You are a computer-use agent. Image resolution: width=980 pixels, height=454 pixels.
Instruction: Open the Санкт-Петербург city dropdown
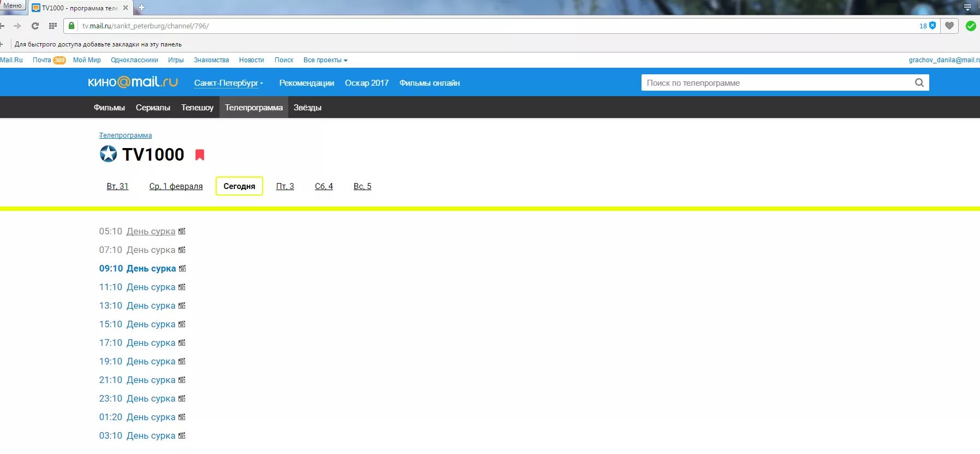[x=228, y=83]
